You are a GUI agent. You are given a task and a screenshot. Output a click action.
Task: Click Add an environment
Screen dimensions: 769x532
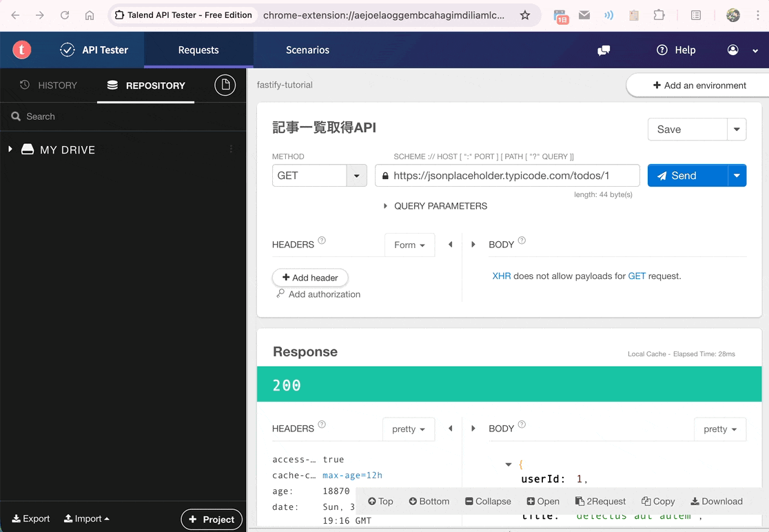(x=699, y=85)
